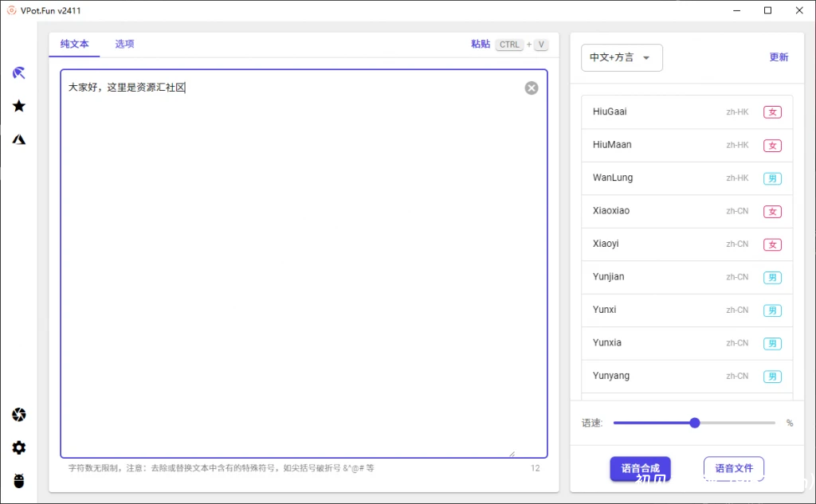Screen dimensions: 816x504
Task: Clear the text using the X icon
Action: (x=532, y=88)
